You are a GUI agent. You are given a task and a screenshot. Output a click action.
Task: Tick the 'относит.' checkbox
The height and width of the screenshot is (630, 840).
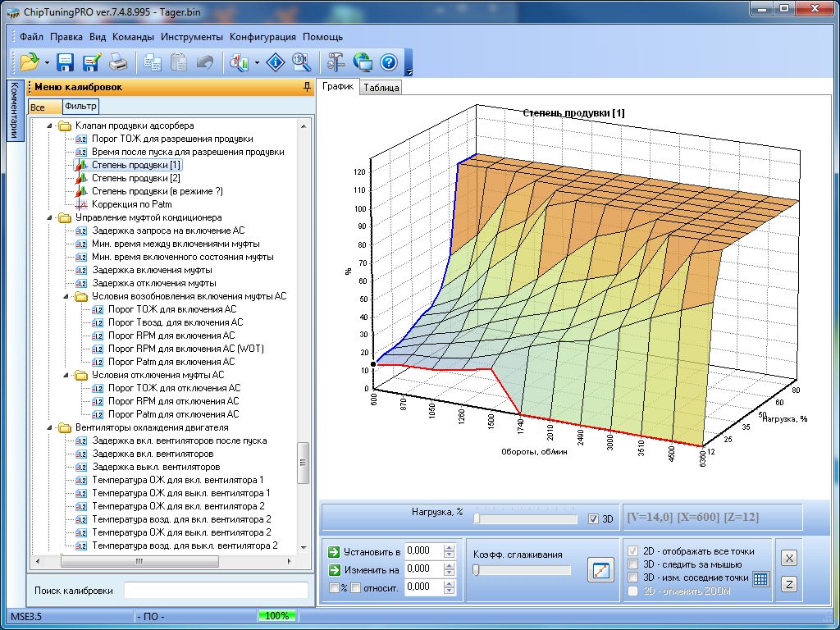pyautogui.click(x=356, y=587)
